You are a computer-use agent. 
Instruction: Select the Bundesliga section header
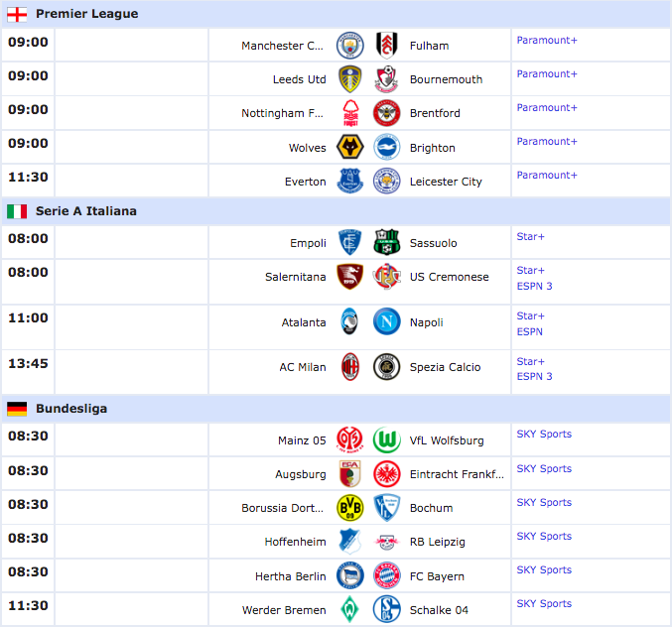point(336,409)
